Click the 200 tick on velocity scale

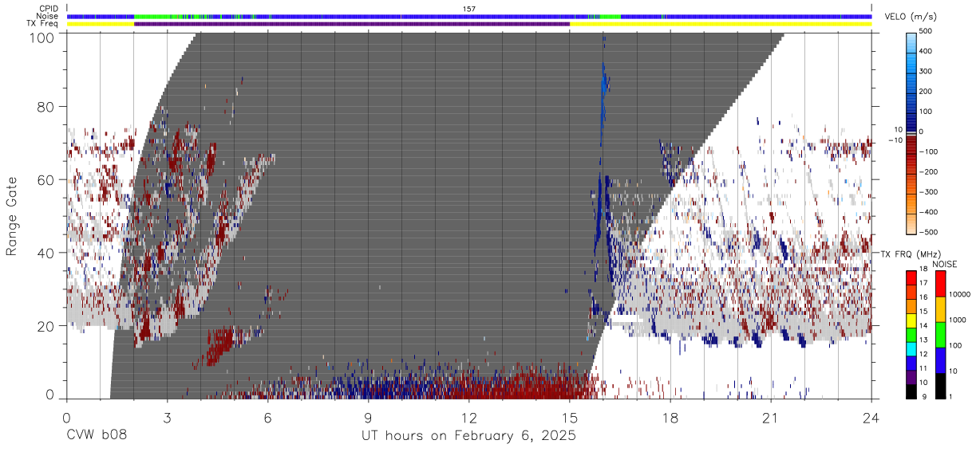[x=927, y=91]
